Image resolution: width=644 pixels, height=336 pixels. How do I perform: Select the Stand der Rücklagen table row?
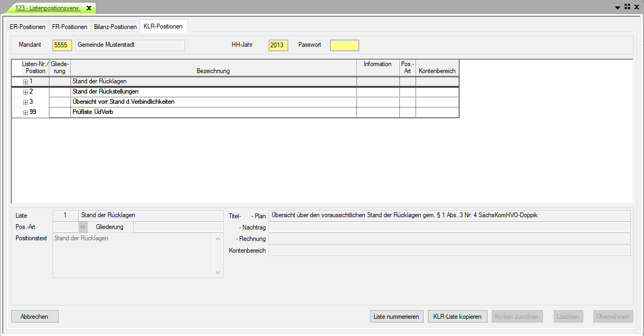213,82
